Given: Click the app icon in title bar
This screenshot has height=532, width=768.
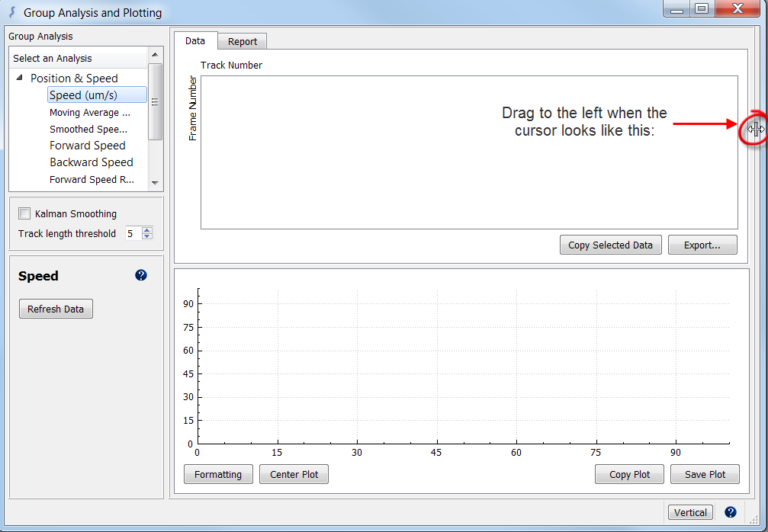Looking at the screenshot, I should point(11,12).
